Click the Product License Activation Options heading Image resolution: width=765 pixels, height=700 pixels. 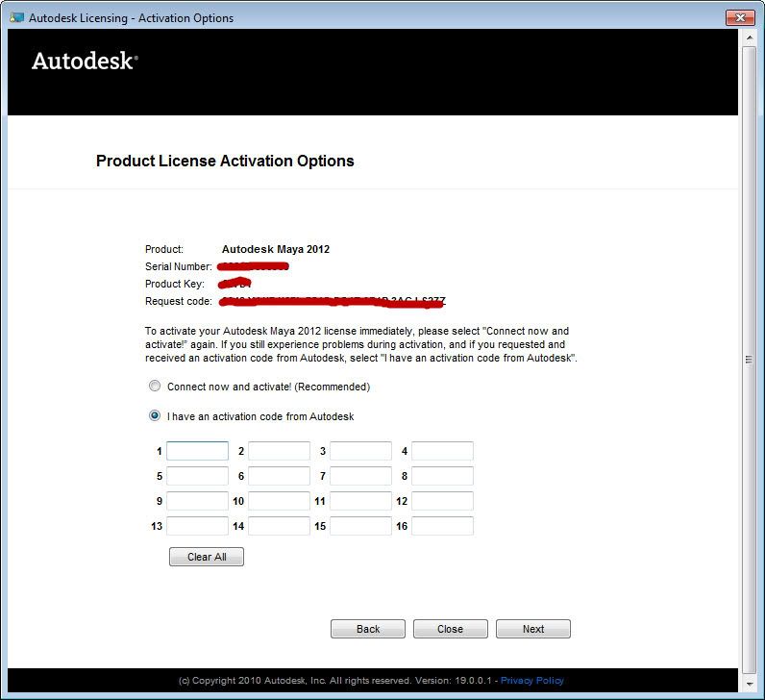(x=225, y=161)
